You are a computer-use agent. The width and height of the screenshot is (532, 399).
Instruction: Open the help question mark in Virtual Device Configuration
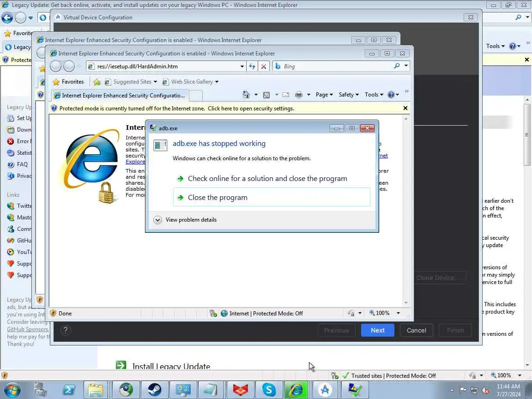66,330
